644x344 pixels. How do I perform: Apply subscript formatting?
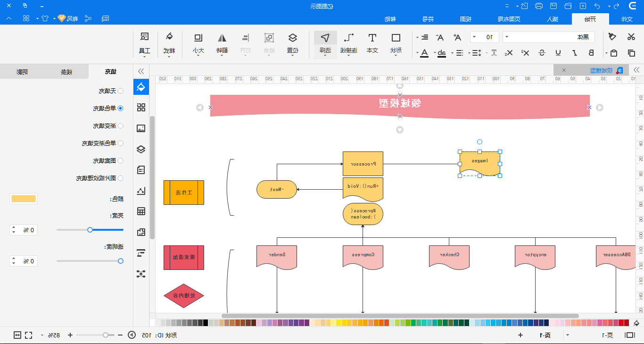click(x=508, y=53)
